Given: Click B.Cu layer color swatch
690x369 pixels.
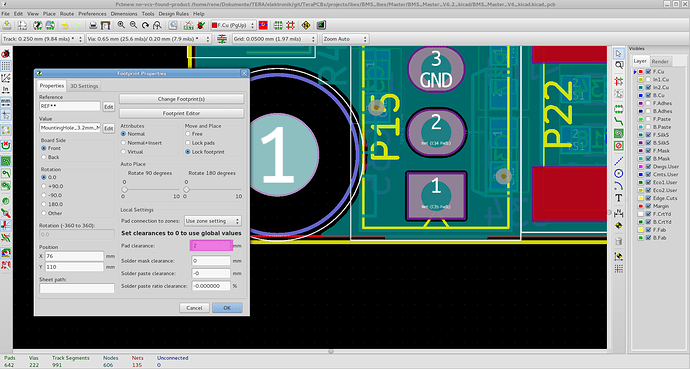Looking at the screenshot, I should [641, 95].
